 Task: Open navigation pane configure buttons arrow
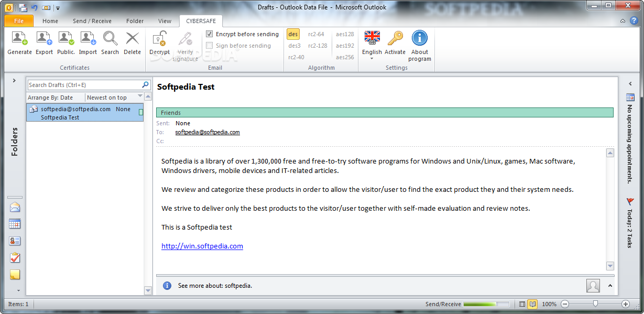[19, 290]
